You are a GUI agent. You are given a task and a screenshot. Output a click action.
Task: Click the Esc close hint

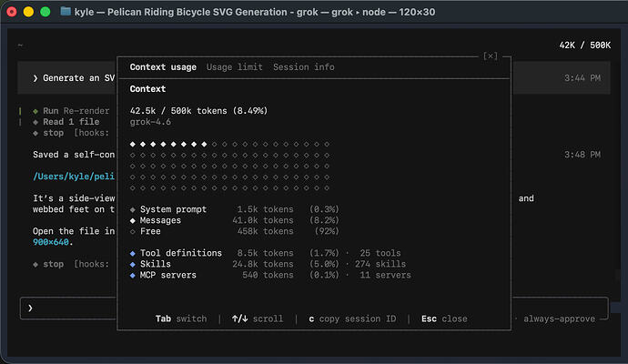pos(444,318)
